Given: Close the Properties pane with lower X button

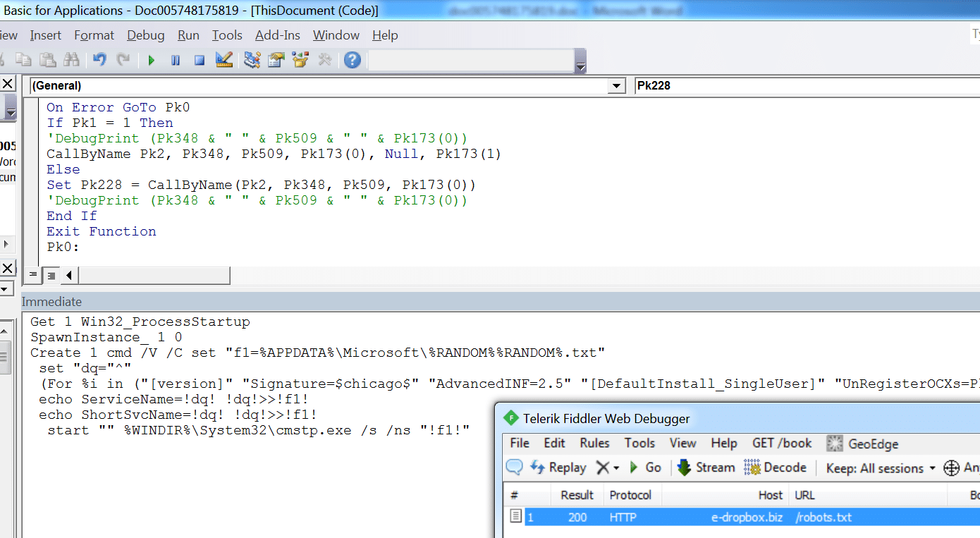Looking at the screenshot, I should 7,268.
